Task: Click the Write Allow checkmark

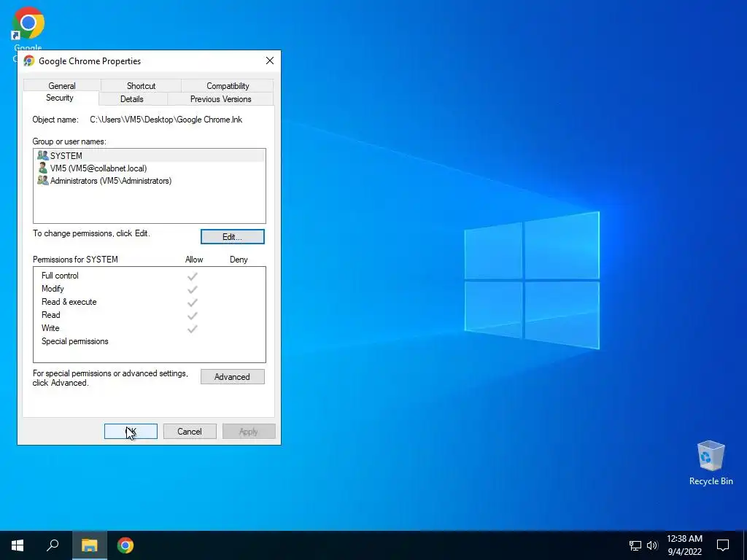Action: 193,329
